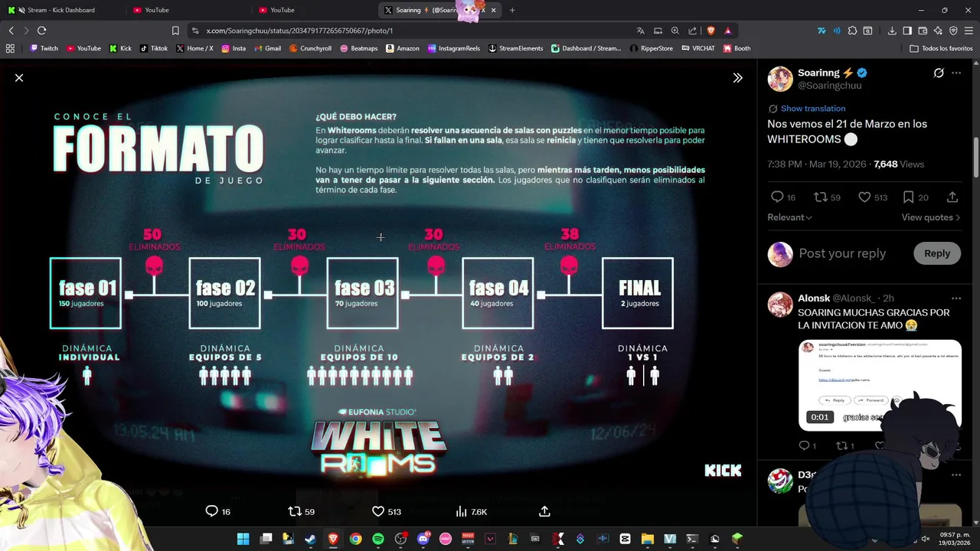Toggle the like heart showing 513 in sidebar

tap(864, 197)
